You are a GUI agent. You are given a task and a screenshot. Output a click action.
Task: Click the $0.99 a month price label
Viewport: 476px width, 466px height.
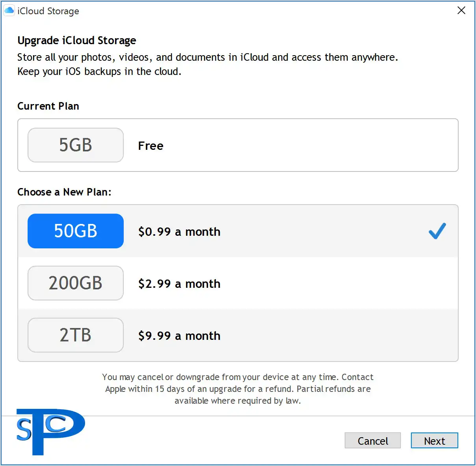(179, 232)
